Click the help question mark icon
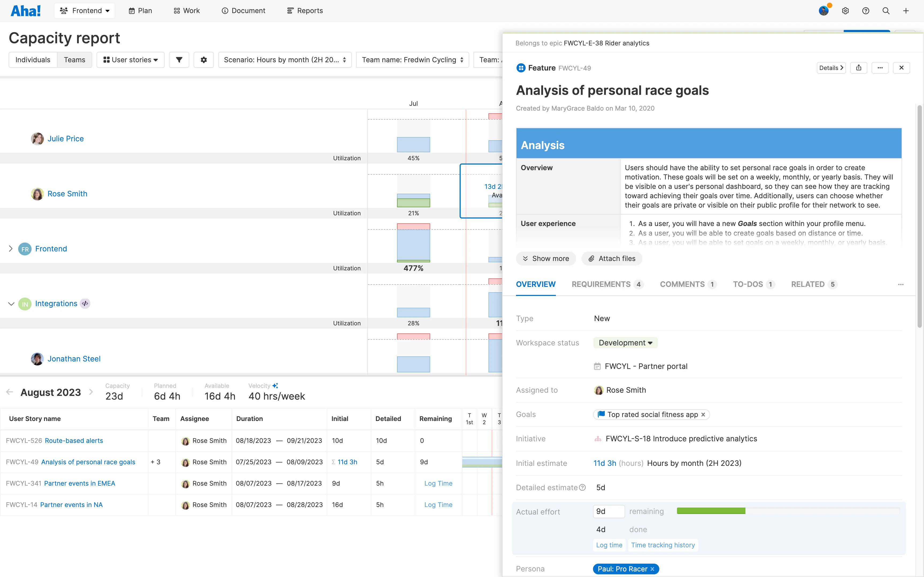This screenshot has width=924, height=577. [x=866, y=11]
